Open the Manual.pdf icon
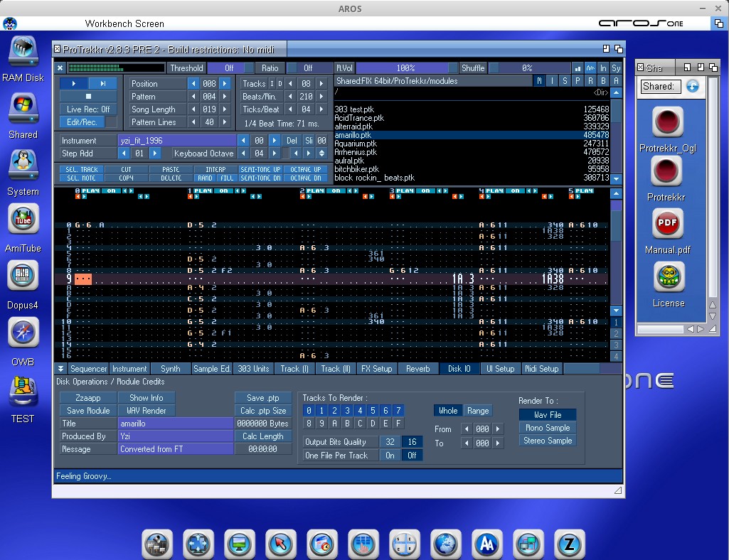The height and width of the screenshot is (560, 729). 668,224
